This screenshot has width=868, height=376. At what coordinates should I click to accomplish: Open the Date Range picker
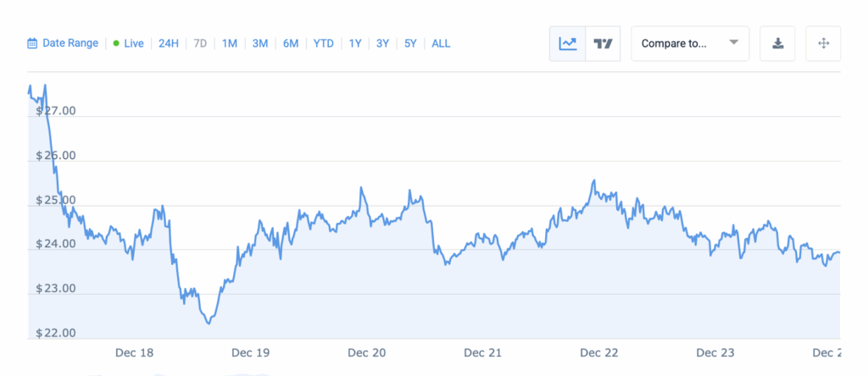coord(70,43)
